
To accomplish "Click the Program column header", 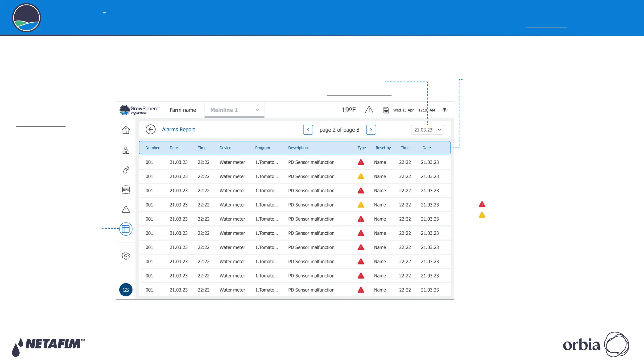I will pyautogui.click(x=263, y=148).
